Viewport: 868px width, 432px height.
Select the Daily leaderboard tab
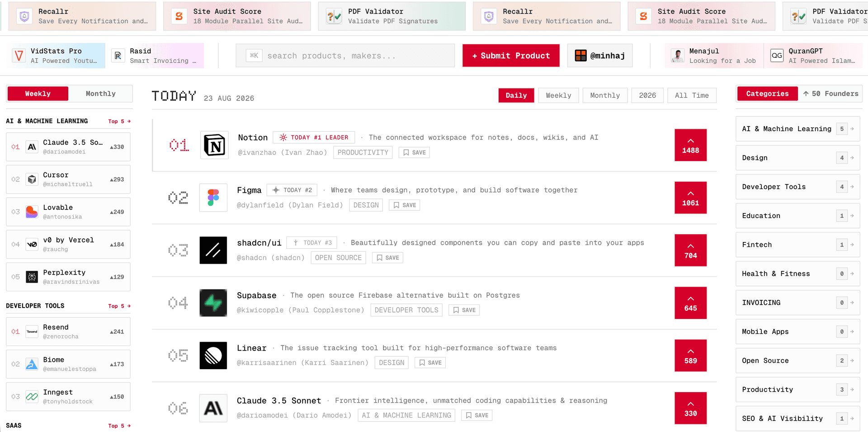click(516, 95)
